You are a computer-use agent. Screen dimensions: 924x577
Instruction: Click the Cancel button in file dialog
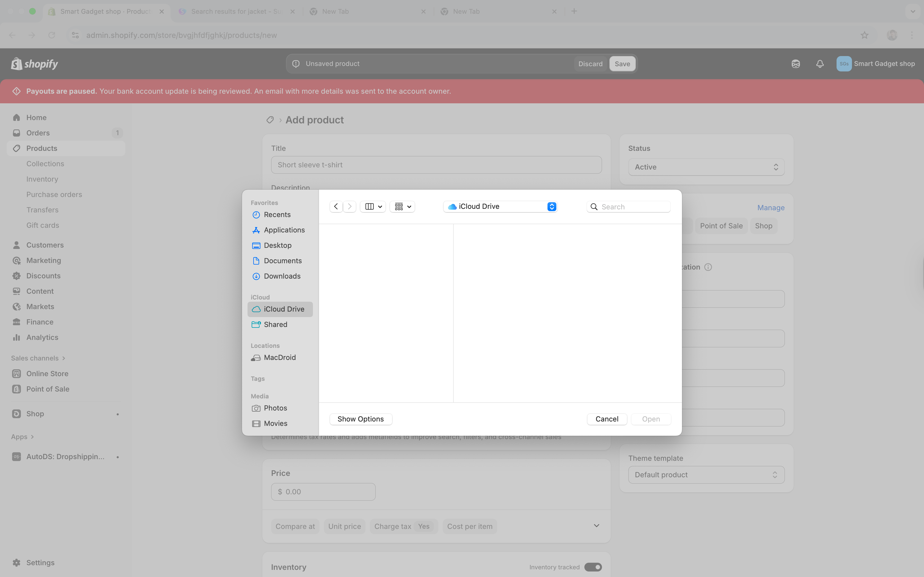(607, 419)
